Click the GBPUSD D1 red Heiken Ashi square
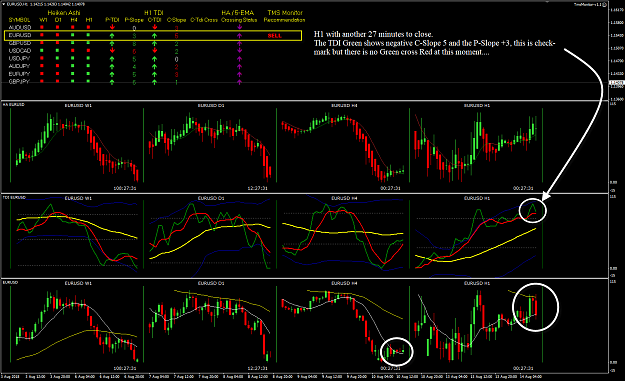Viewport: 625px width, 381px height. 57,43
